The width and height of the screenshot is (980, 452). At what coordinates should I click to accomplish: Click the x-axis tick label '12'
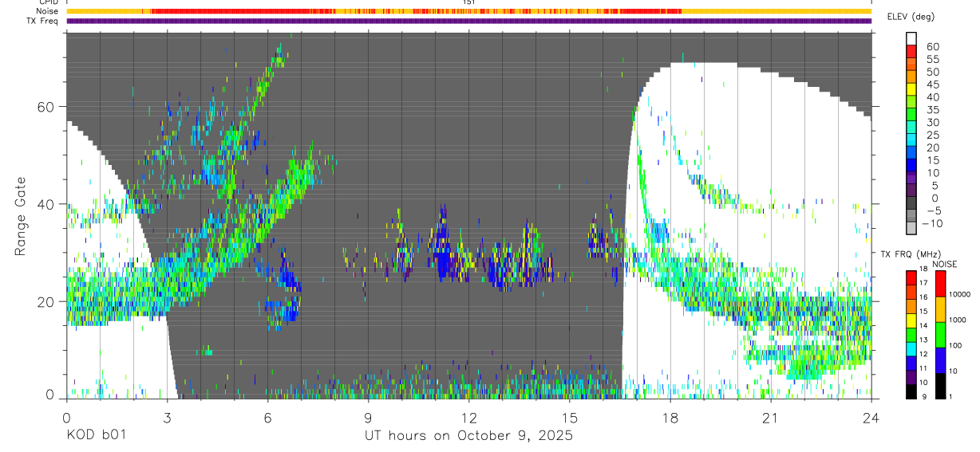coord(468,418)
